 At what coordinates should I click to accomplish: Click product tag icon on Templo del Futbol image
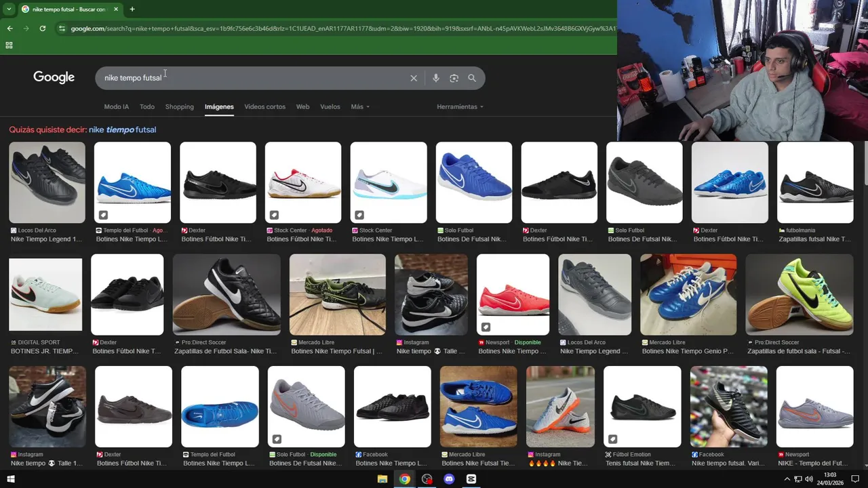point(103,215)
